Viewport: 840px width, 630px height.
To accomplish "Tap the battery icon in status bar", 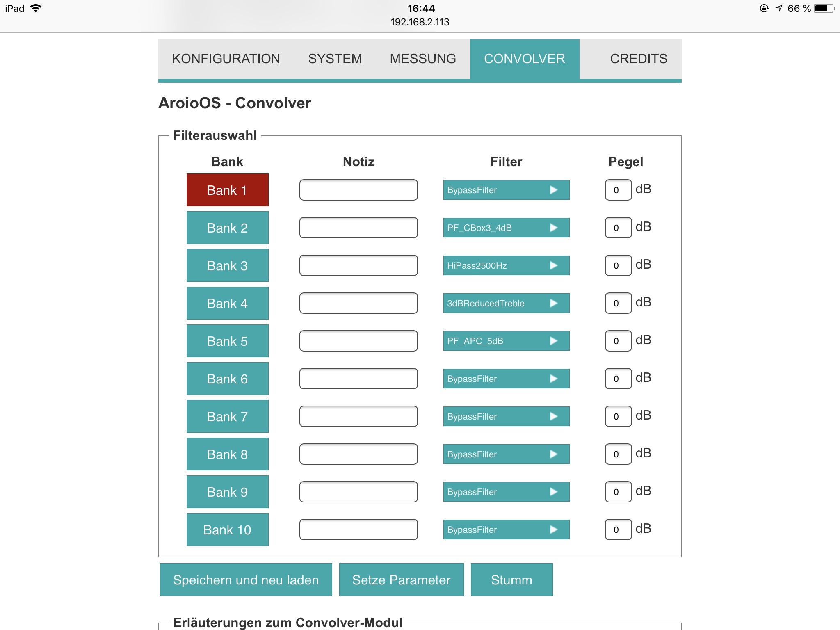I will [825, 8].
